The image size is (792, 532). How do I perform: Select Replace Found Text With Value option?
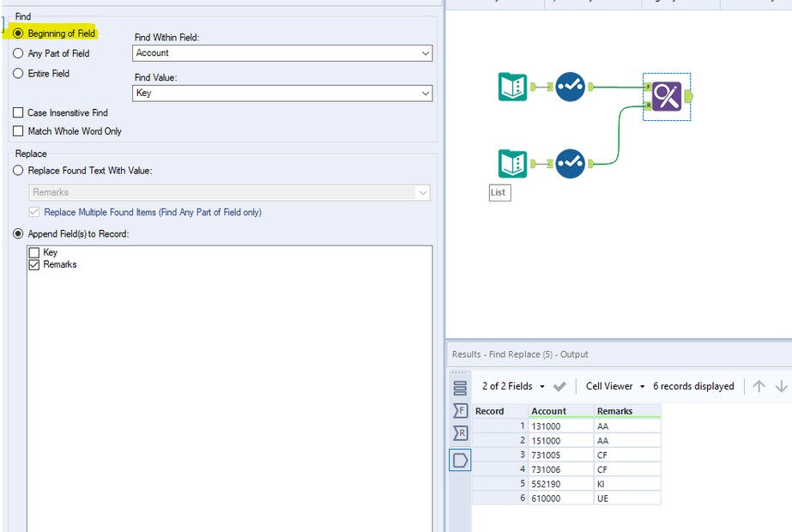pyautogui.click(x=18, y=171)
